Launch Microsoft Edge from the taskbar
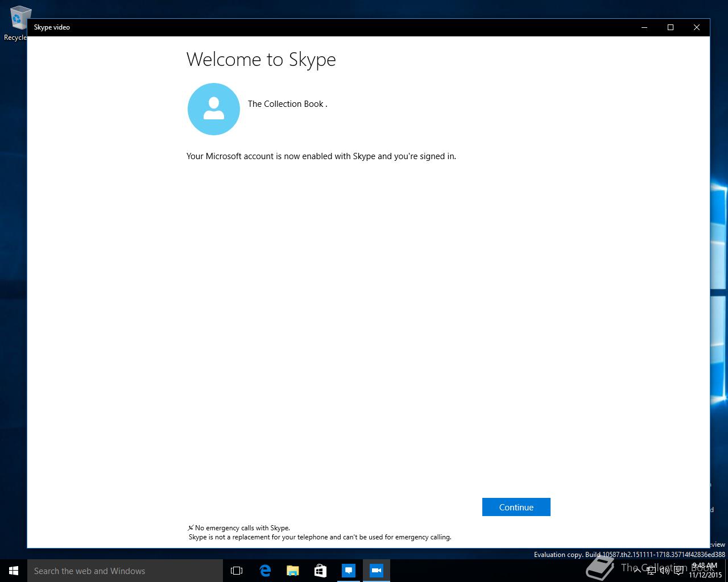This screenshot has width=728, height=582. tap(265, 571)
